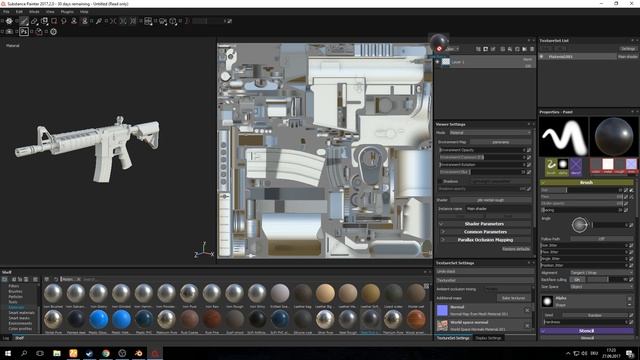Screen dimensions: 640x360
Task: Click the Settings button in TextureSet List
Action: click(x=628, y=49)
